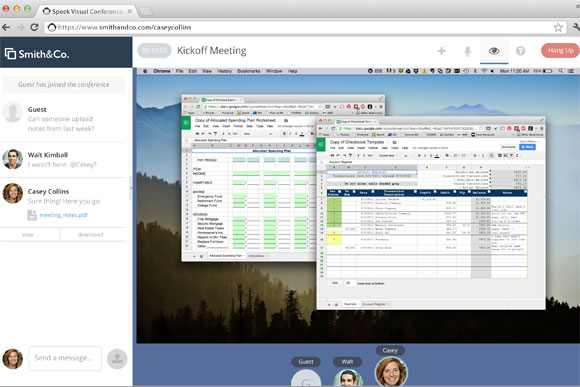Select Walt's participant avatar
Screen dimensions: 580x387
348,378
